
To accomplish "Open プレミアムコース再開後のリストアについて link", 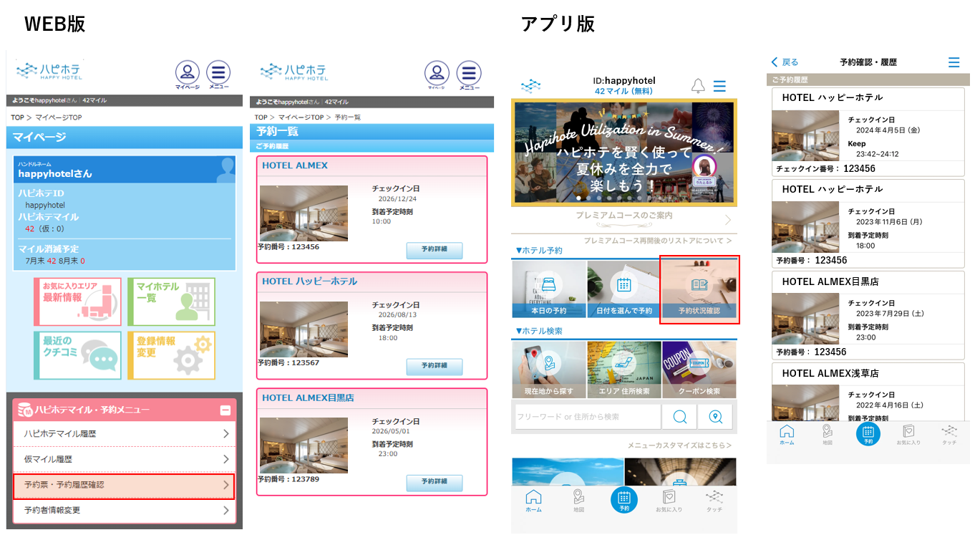I will click(x=658, y=241).
